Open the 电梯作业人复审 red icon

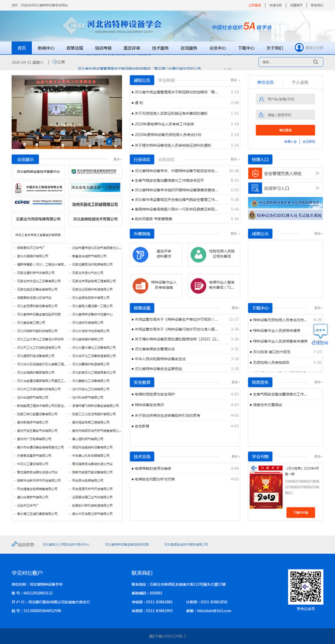[x=198, y=286]
